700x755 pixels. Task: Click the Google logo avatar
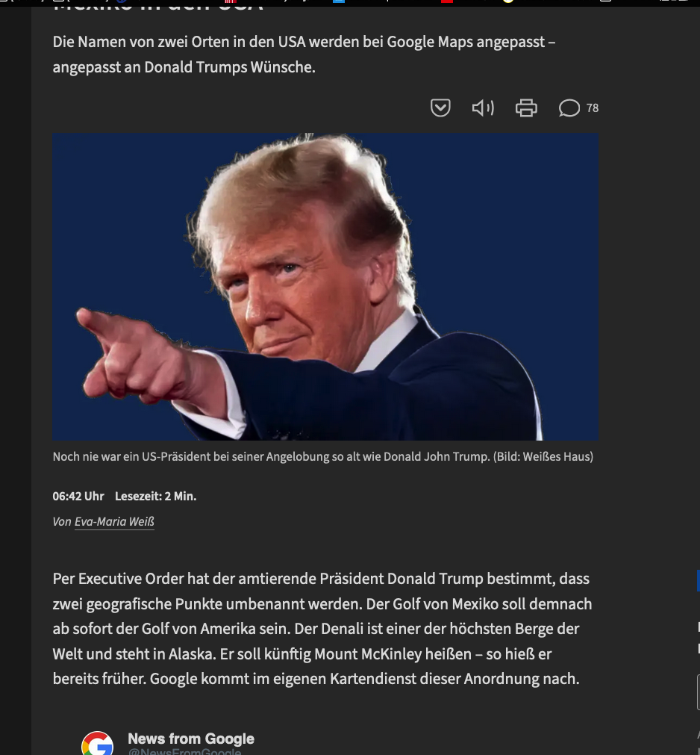coord(97,744)
